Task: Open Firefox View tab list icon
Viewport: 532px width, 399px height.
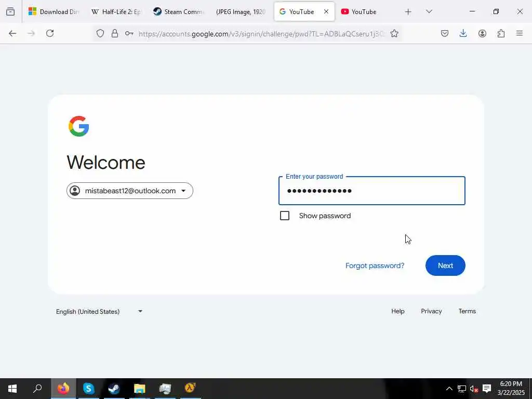Action: click(x=10, y=12)
